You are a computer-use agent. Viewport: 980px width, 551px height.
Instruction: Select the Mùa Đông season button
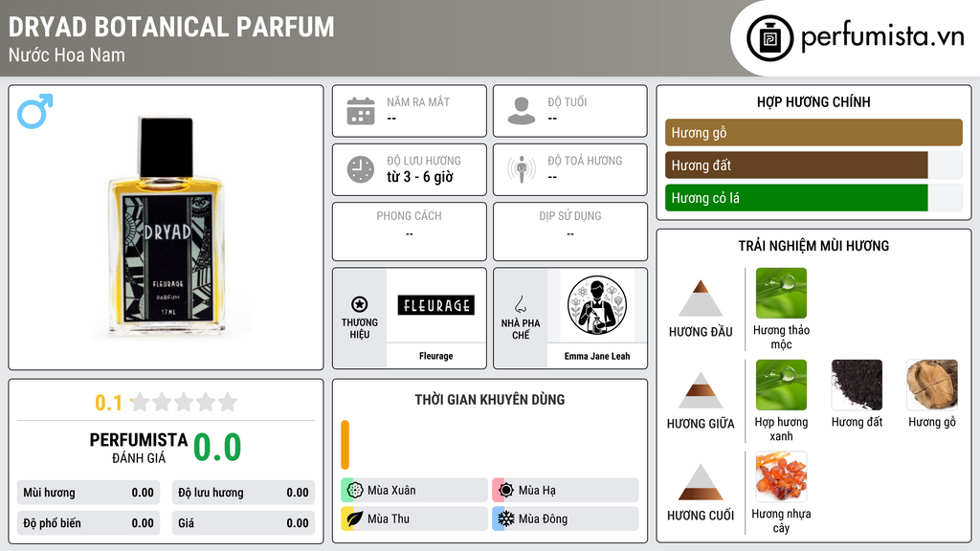pos(566,518)
